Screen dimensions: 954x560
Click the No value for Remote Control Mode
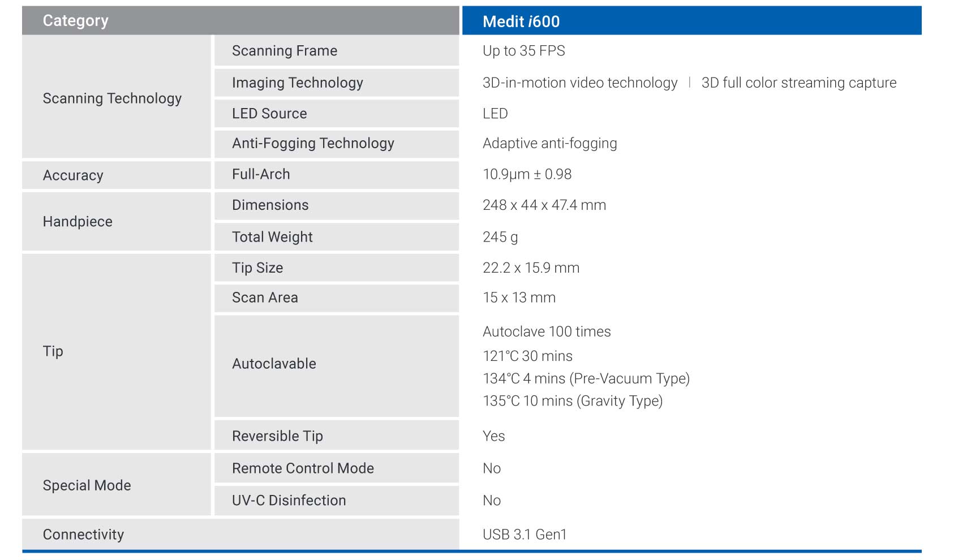click(x=492, y=468)
